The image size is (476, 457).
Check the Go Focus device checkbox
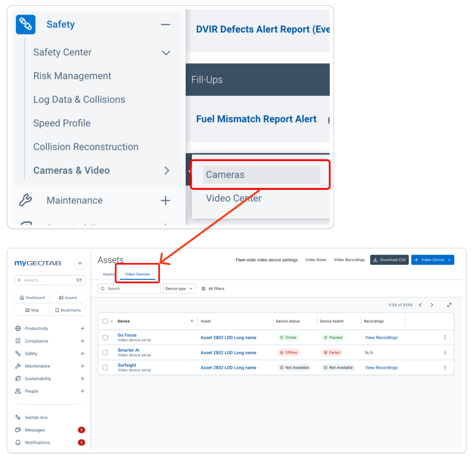(105, 337)
